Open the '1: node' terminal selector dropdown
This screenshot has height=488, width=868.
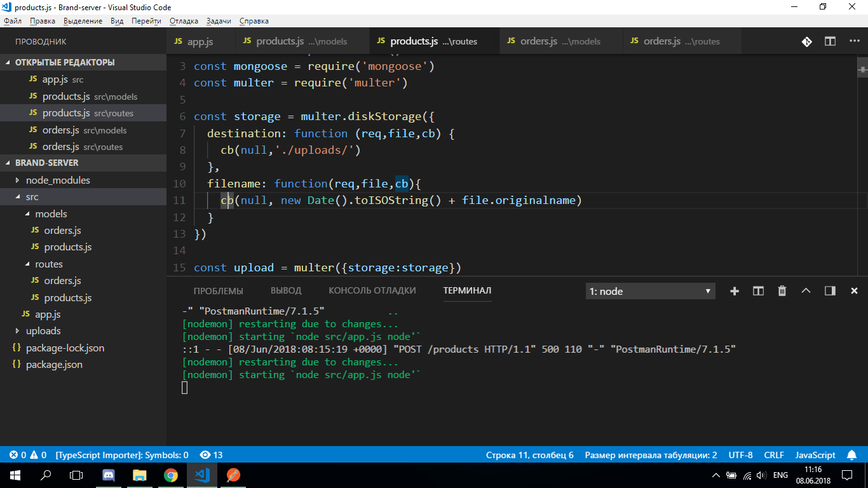[650, 290]
